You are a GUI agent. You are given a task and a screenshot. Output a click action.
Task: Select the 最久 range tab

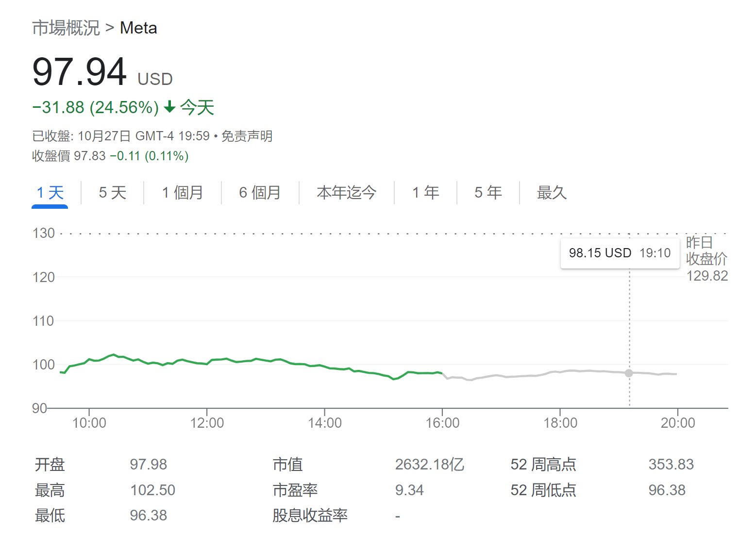tap(552, 193)
